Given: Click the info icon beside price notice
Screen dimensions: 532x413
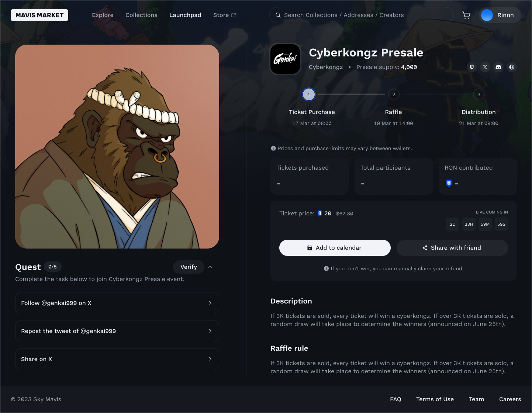Looking at the screenshot, I should coord(273,148).
